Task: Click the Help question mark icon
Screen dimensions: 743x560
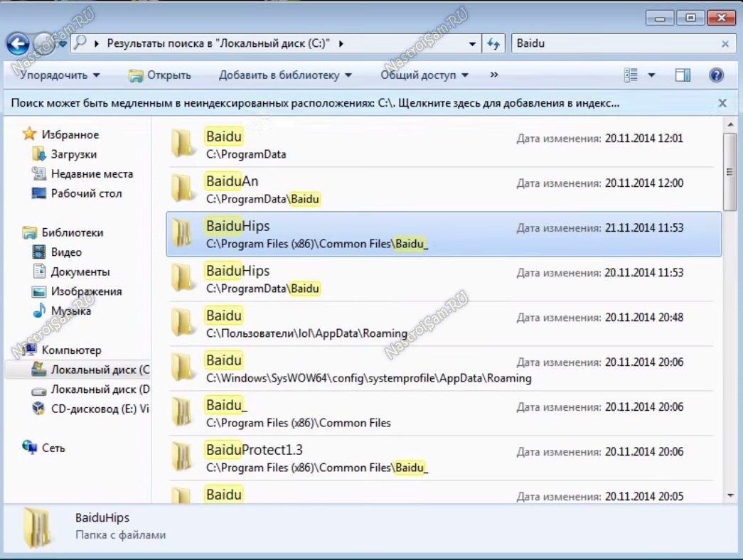Action: (x=716, y=75)
